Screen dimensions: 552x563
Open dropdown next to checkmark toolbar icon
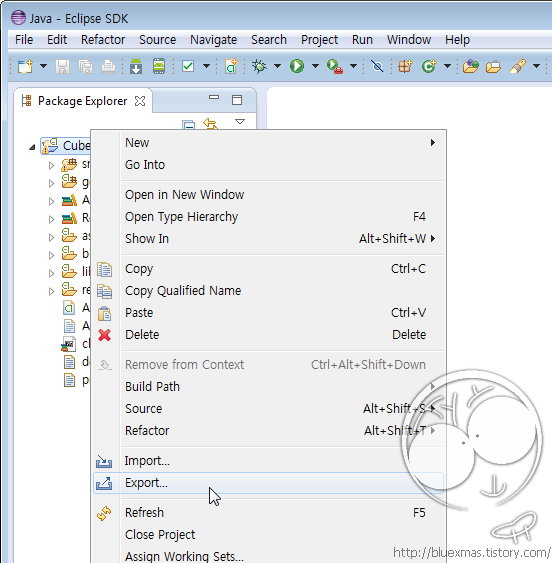click(x=207, y=66)
